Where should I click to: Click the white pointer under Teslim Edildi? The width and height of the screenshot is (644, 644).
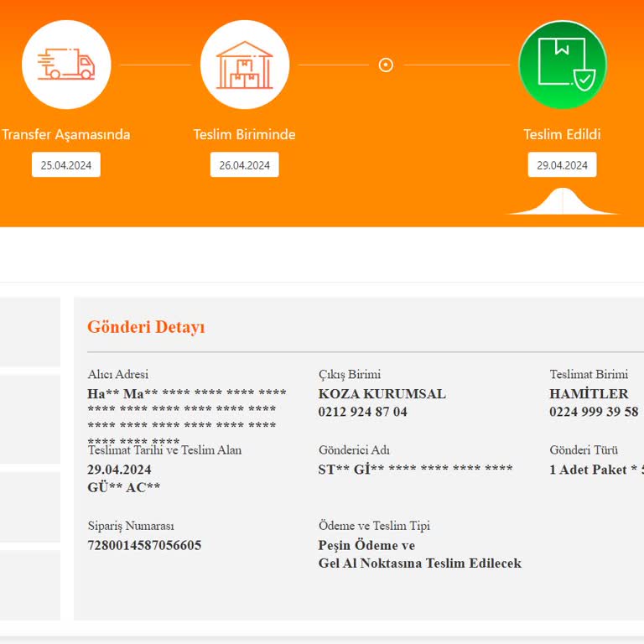[x=562, y=203]
